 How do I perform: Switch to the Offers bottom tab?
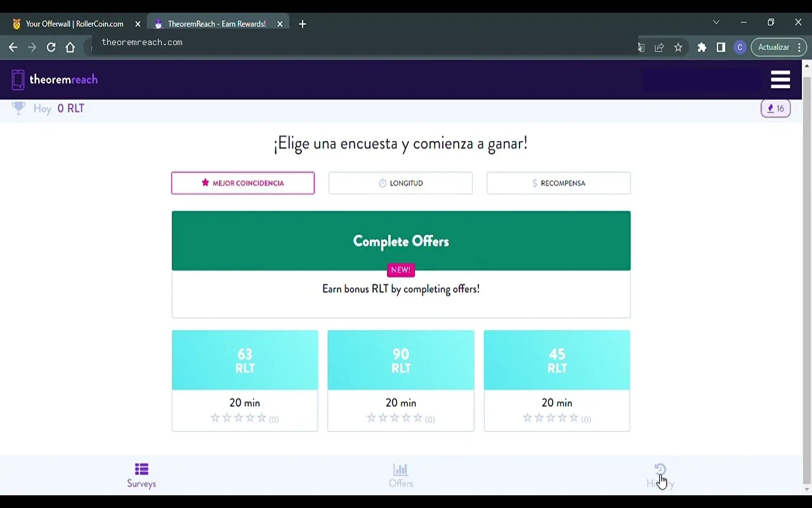401,476
